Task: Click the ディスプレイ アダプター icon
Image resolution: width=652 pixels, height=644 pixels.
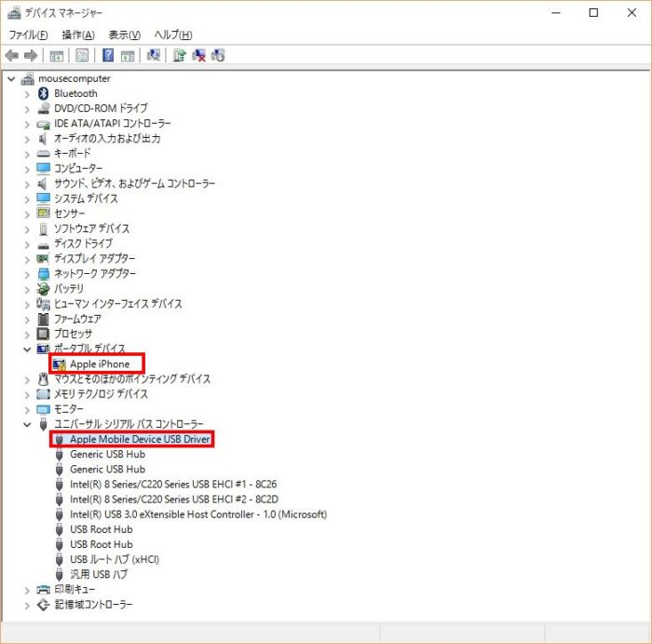Action: click(x=43, y=259)
